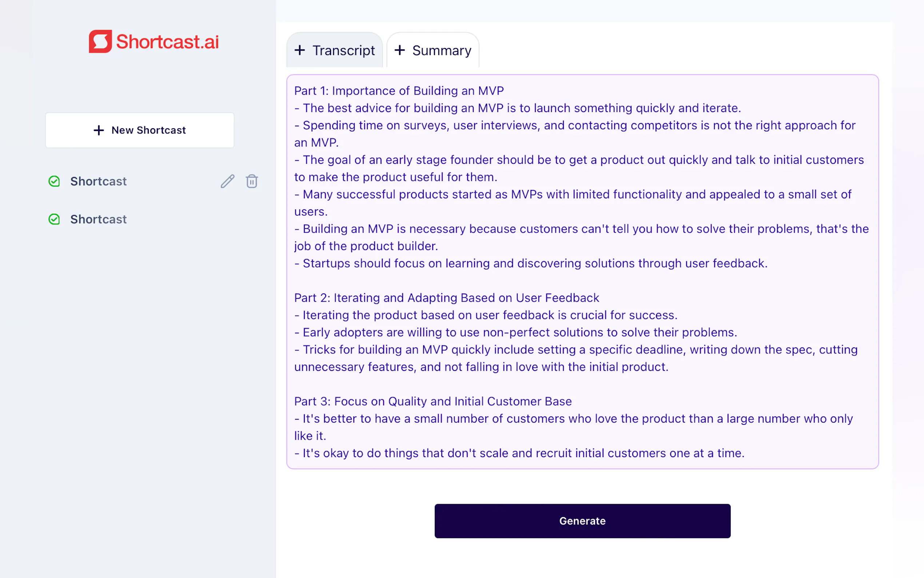Switch to the Transcript tab
The image size is (924, 578).
(343, 51)
